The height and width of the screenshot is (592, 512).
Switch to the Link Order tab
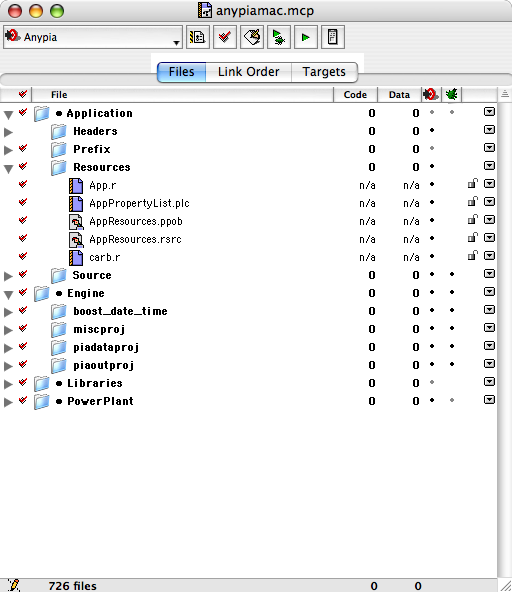pos(248,72)
